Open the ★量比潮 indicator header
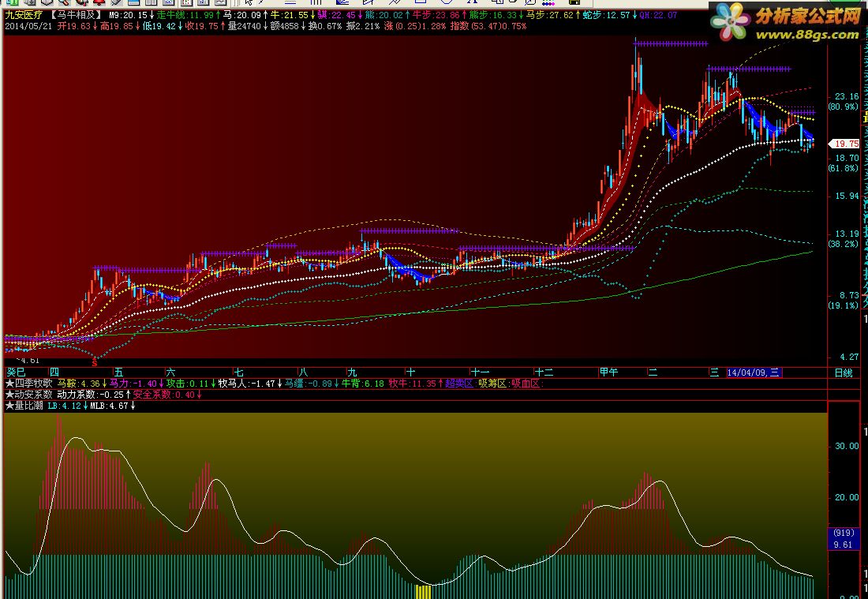The height and width of the screenshot is (599, 868). [x=24, y=405]
